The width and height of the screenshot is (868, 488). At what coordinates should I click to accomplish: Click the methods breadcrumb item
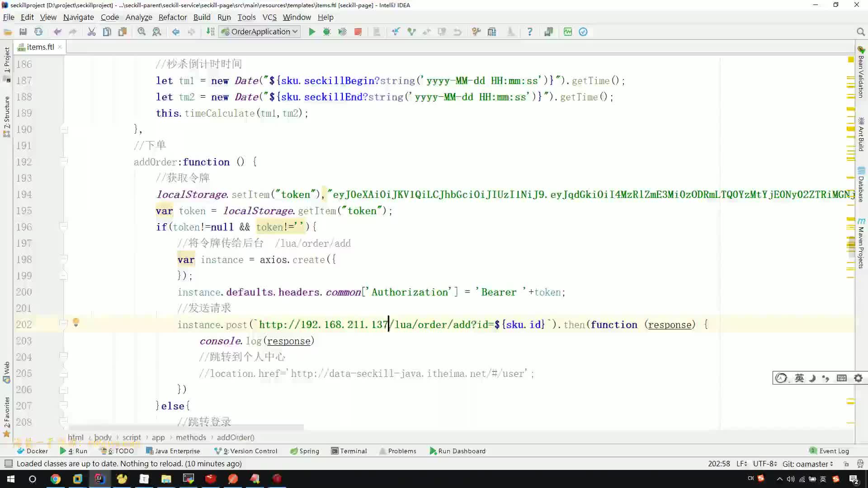pyautogui.click(x=191, y=437)
